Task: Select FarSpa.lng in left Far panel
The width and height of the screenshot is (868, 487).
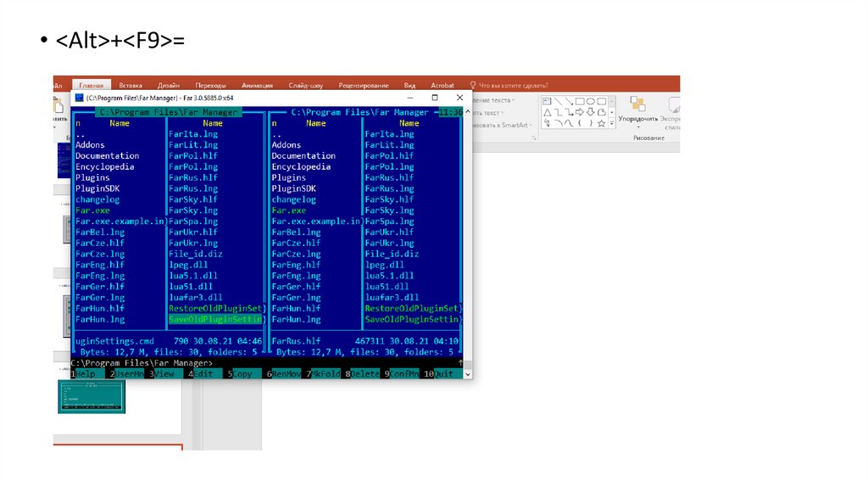Action: pos(193,221)
